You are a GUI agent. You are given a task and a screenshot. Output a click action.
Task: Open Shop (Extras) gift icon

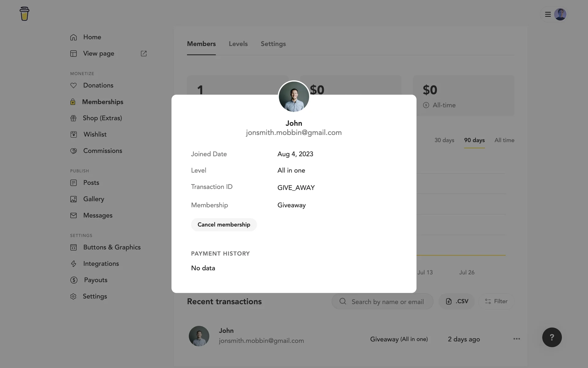click(73, 118)
